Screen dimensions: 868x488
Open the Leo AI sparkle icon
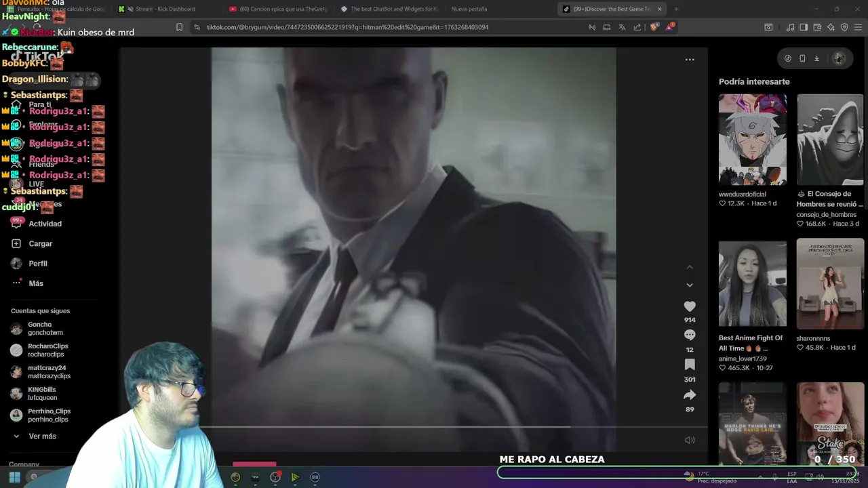tap(831, 27)
